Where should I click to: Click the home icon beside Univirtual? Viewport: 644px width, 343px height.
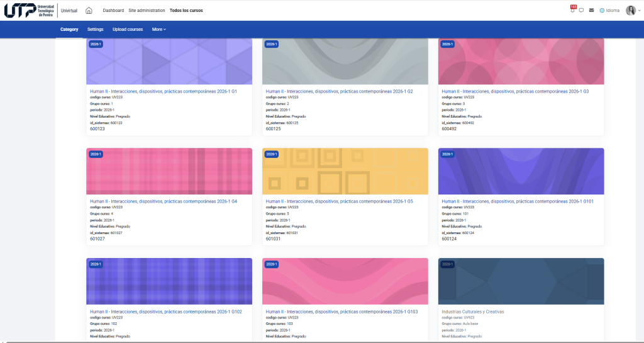89,10
